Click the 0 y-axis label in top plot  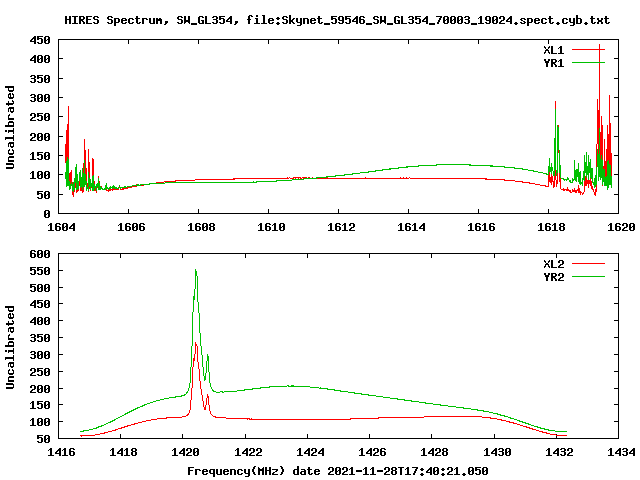(47, 213)
